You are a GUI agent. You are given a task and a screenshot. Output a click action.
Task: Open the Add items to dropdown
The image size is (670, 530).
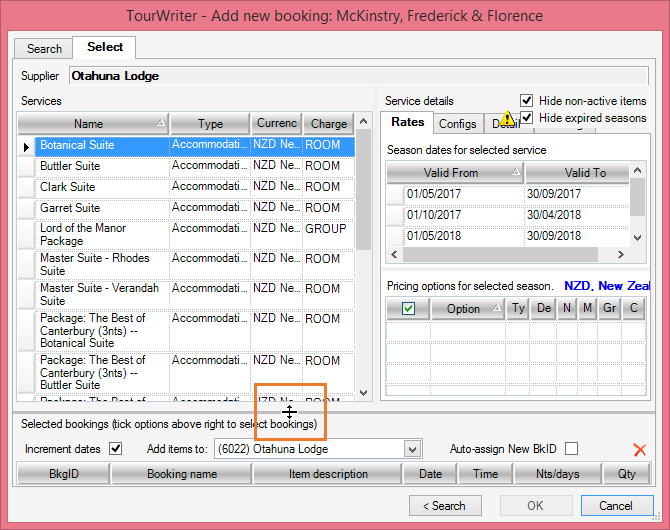pyautogui.click(x=413, y=450)
